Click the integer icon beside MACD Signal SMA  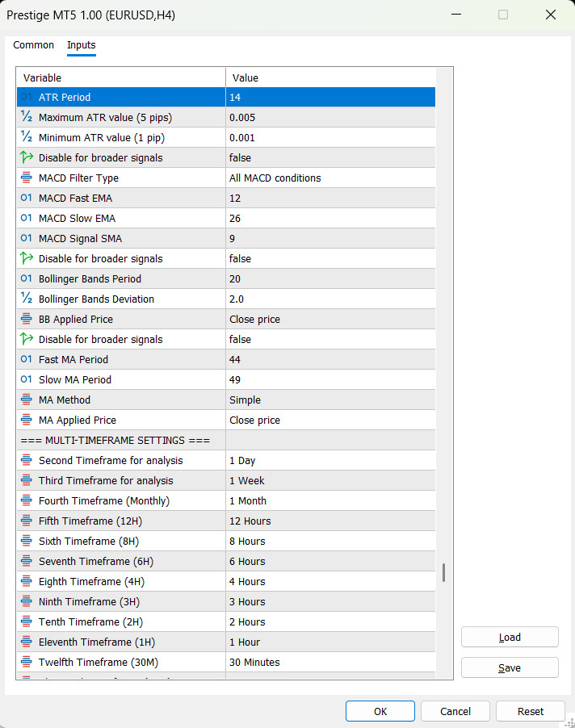[x=27, y=238]
